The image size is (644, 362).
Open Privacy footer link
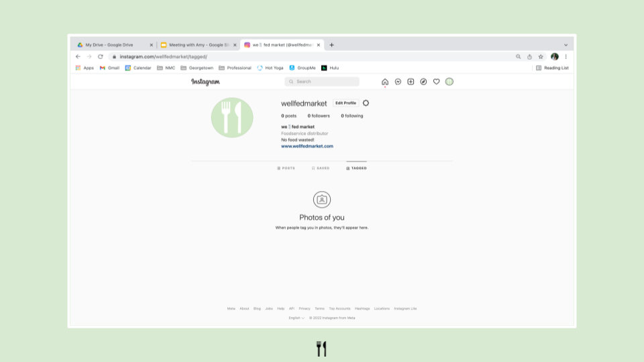[x=305, y=308]
